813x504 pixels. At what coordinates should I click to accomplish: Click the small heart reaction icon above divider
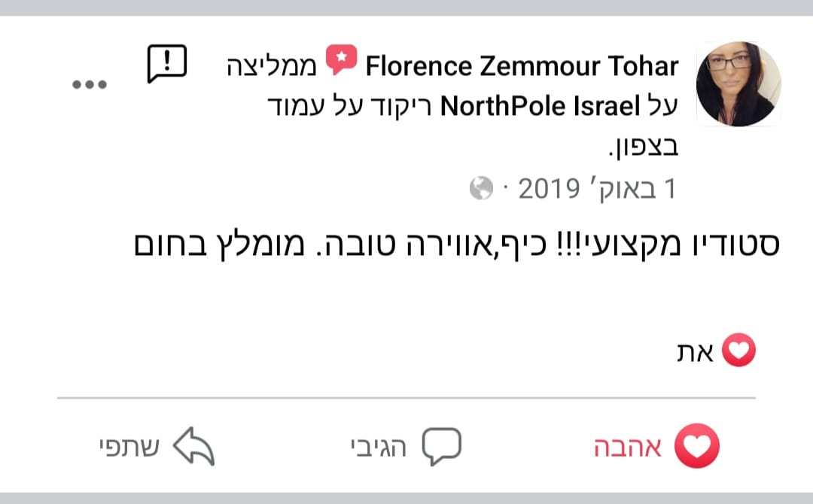pyautogui.click(x=738, y=351)
